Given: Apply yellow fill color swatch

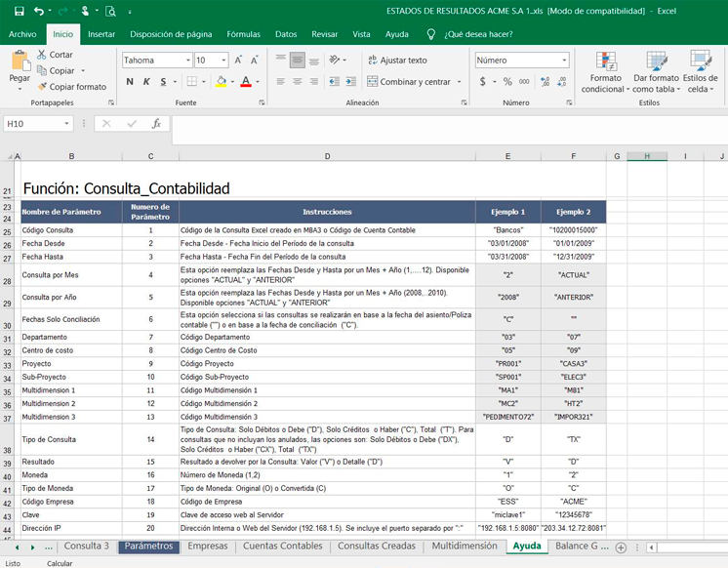Looking at the screenshot, I should pyautogui.click(x=221, y=82).
